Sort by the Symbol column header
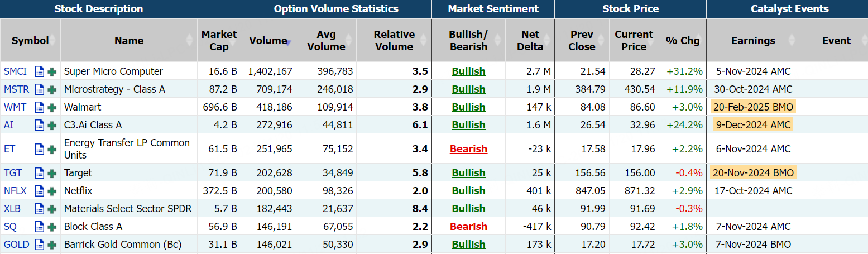 tap(30, 40)
